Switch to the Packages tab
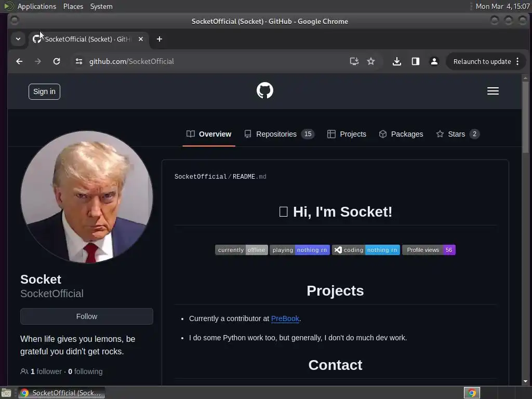 401,134
